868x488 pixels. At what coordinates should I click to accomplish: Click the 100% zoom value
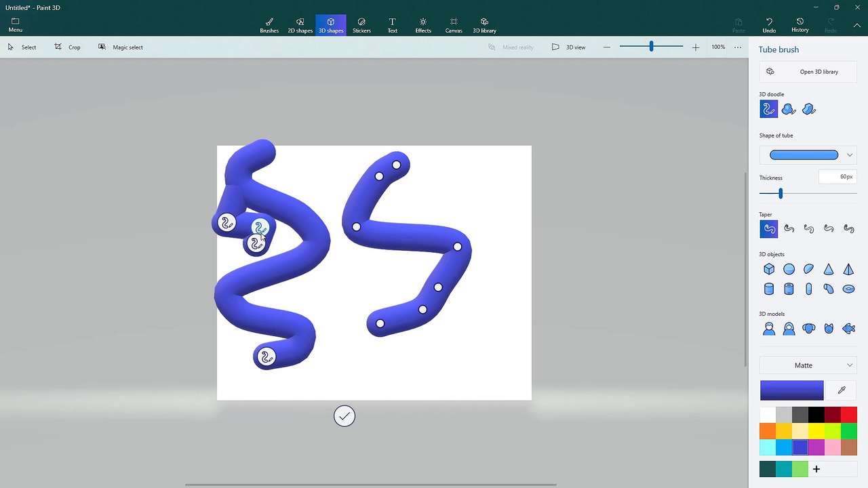click(x=718, y=47)
